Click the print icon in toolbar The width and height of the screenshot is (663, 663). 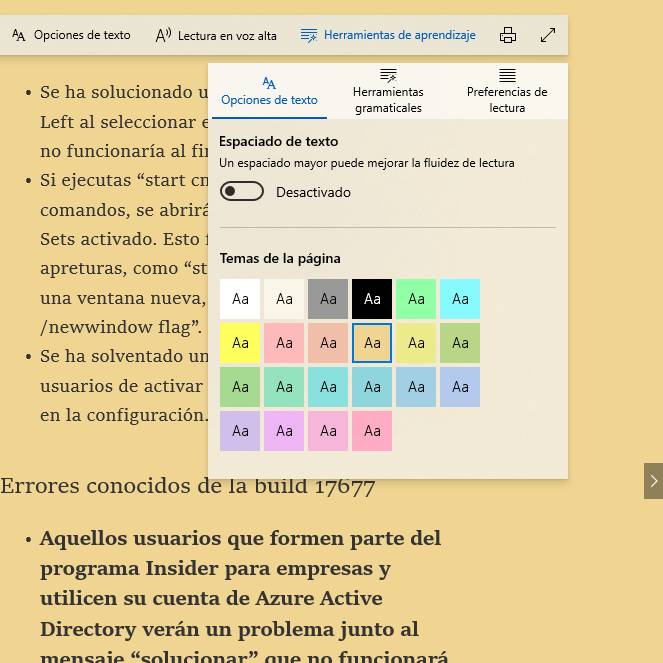point(508,35)
